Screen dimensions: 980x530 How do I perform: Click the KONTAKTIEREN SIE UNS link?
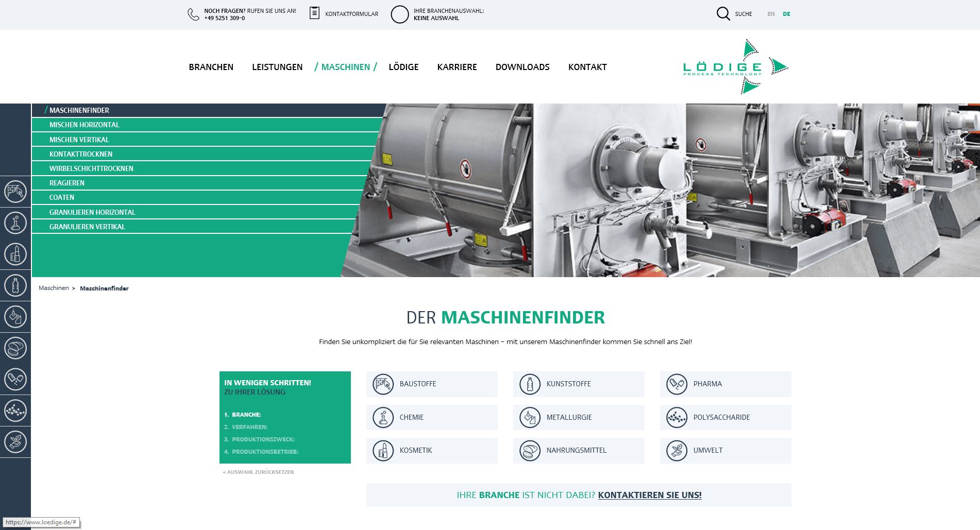(649, 494)
